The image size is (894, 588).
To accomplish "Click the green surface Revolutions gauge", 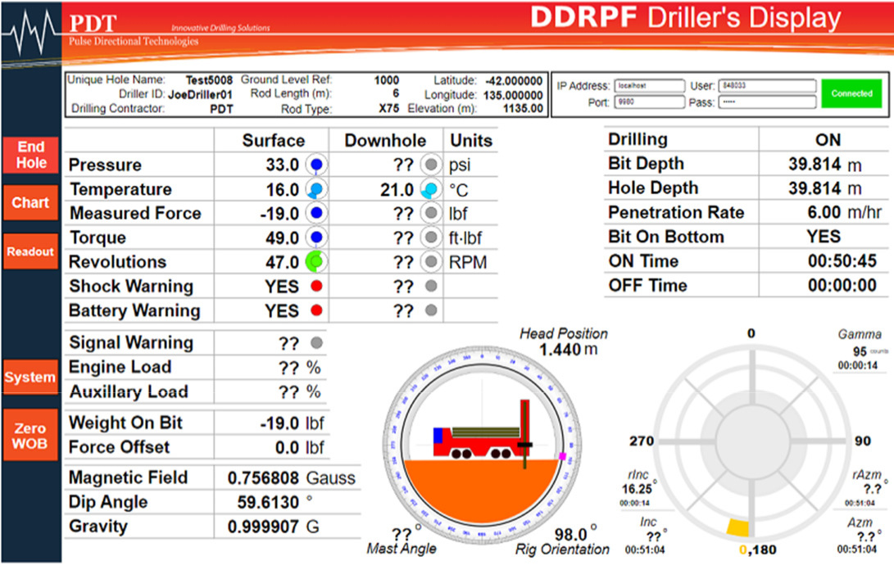I will point(316,261).
